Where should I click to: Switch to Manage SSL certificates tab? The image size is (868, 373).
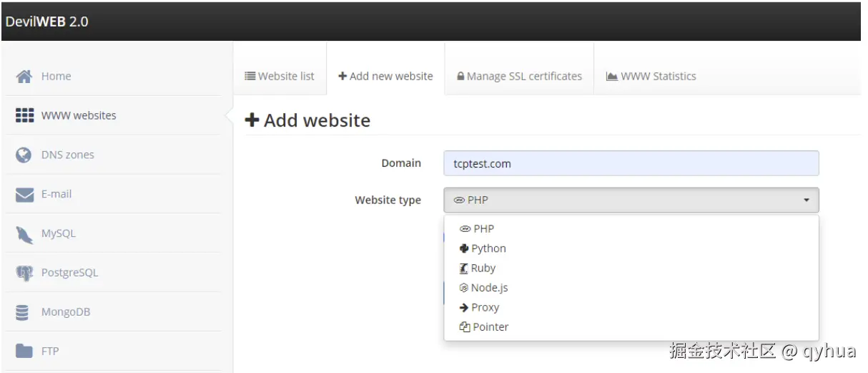point(519,76)
